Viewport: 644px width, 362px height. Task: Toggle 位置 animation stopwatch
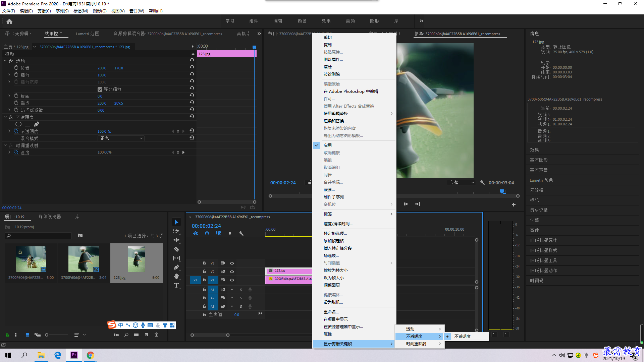16,68
